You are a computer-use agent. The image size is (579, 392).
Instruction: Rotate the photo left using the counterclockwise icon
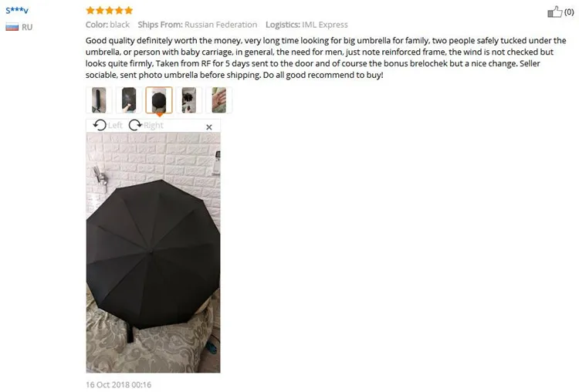coord(100,125)
